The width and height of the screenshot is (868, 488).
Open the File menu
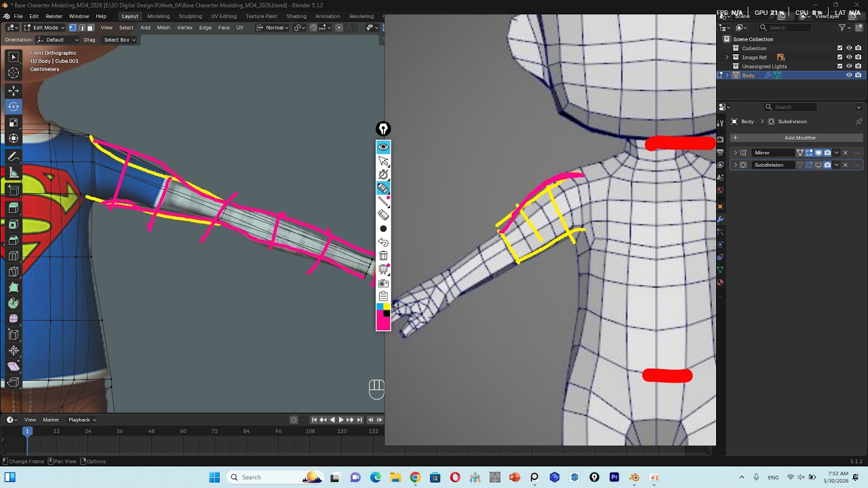pyautogui.click(x=18, y=16)
